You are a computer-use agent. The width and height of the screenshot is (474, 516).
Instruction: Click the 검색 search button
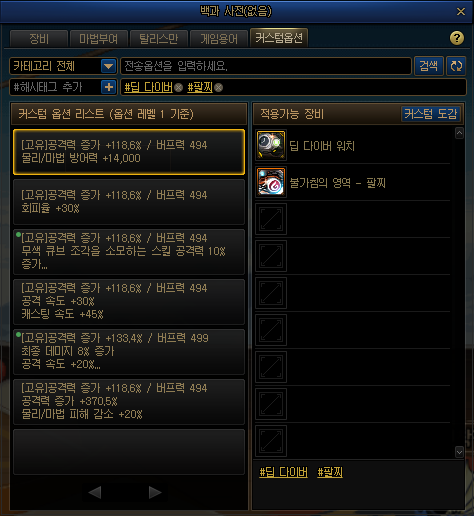[429, 66]
